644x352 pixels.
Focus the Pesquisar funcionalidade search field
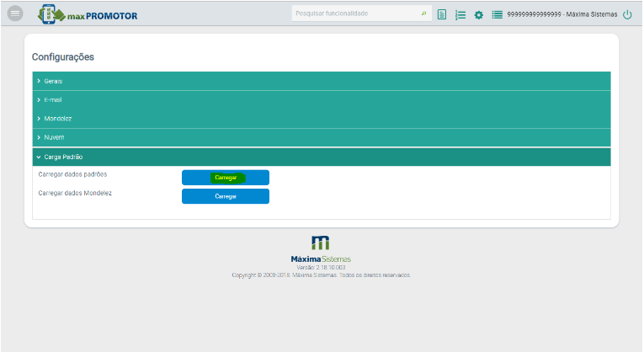[361, 13]
